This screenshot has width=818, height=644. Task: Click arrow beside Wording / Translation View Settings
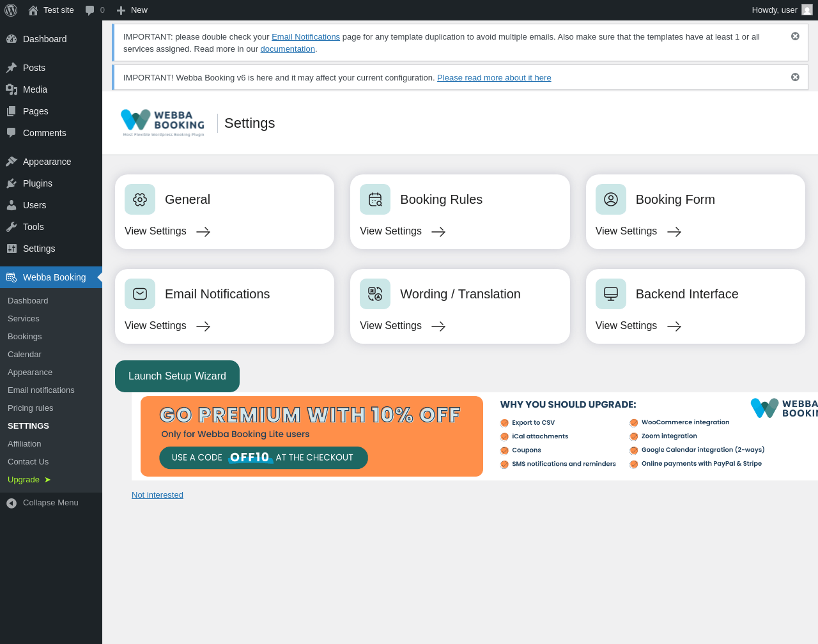coord(438,326)
